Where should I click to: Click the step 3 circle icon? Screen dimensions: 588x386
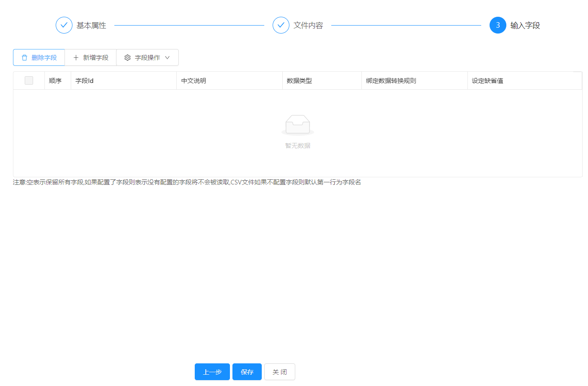tap(498, 25)
